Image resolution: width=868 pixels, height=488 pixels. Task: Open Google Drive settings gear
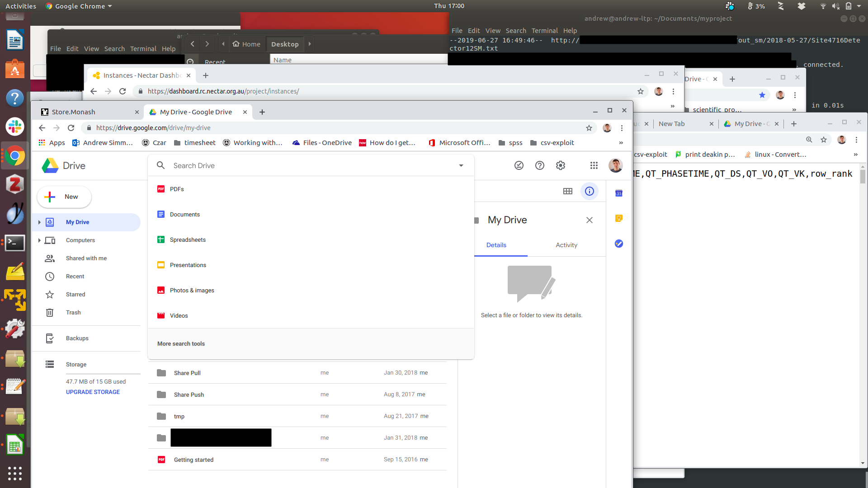coord(561,165)
